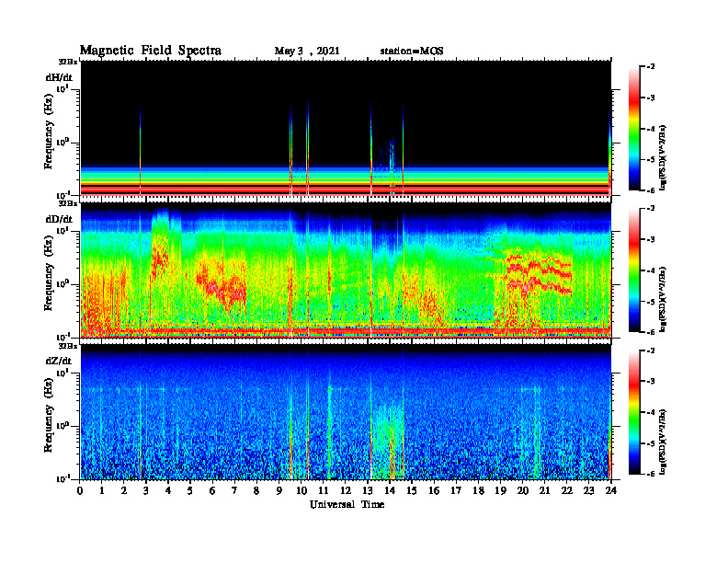Click the -5 tick label on the dZ/dt color scale

tap(651, 443)
